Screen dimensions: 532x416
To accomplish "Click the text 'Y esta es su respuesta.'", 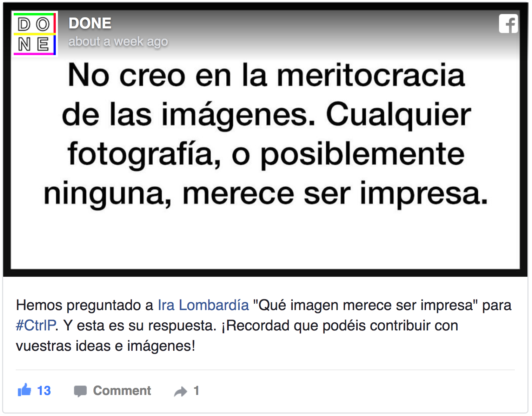I will click(x=140, y=326).
